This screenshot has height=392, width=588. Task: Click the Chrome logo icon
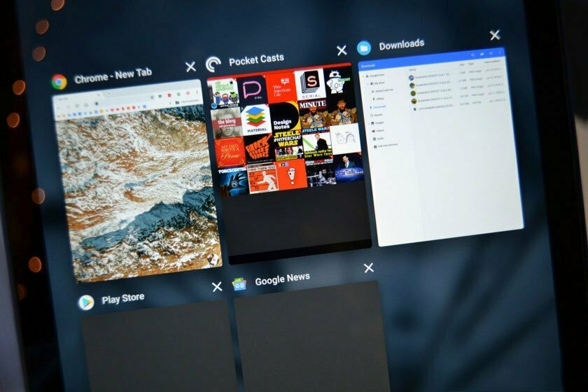pos(59,82)
